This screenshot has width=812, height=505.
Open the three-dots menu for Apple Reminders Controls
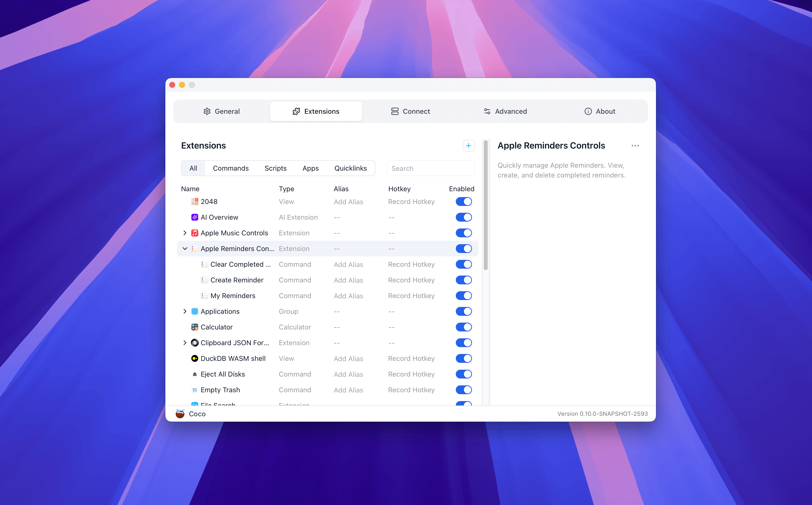coord(635,146)
